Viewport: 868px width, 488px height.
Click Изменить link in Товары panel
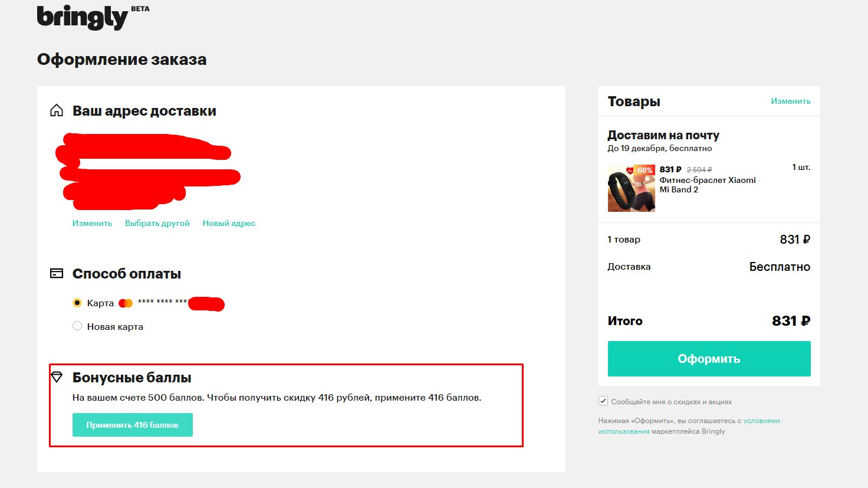coord(791,101)
